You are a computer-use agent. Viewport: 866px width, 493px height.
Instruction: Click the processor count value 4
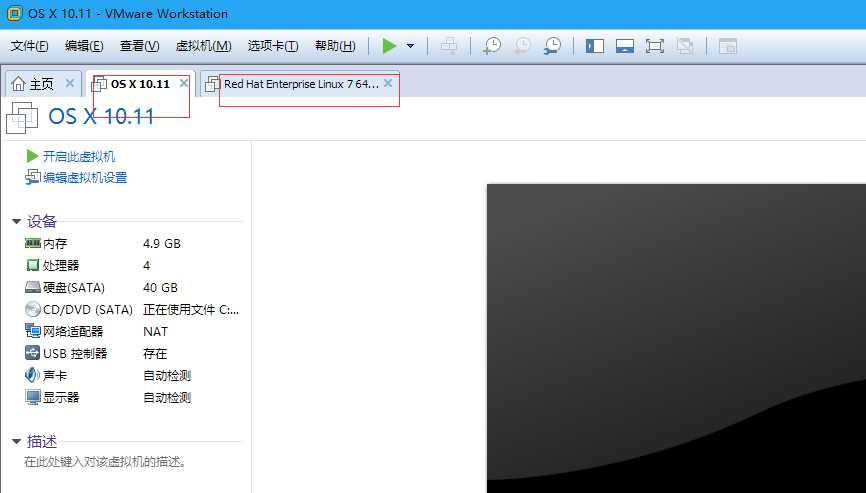pyautogui.click(x=146, y=266)
